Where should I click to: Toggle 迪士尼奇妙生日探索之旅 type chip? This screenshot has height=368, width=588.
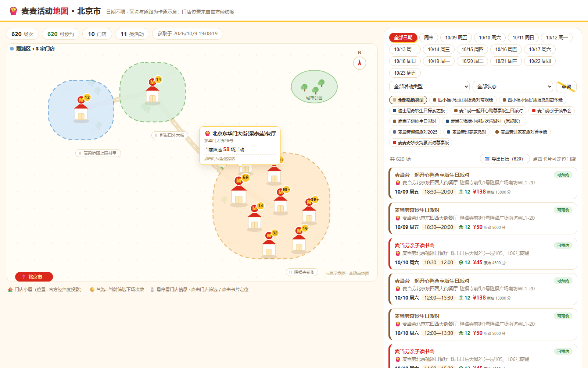(x=419, y=110)
